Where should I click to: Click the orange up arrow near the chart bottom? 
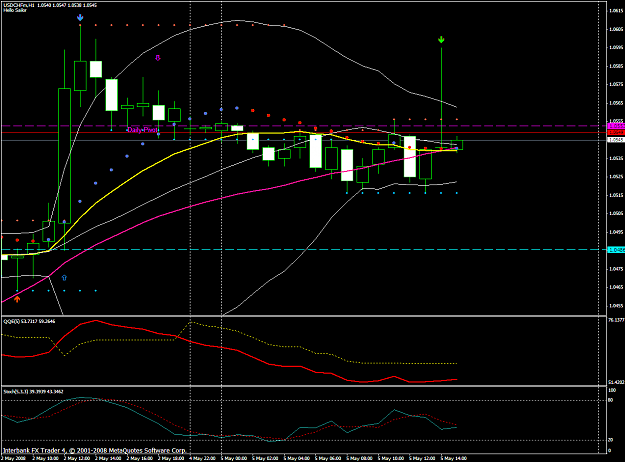point(17,299)
